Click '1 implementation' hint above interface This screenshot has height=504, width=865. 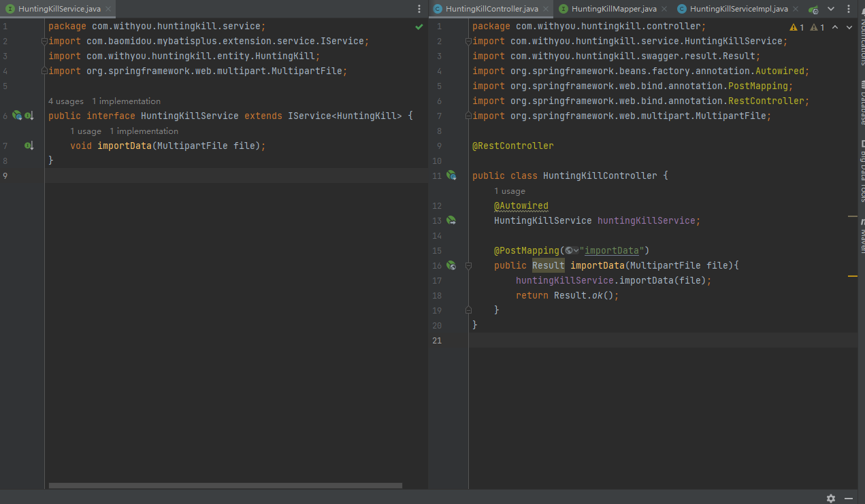click(127, 101)
